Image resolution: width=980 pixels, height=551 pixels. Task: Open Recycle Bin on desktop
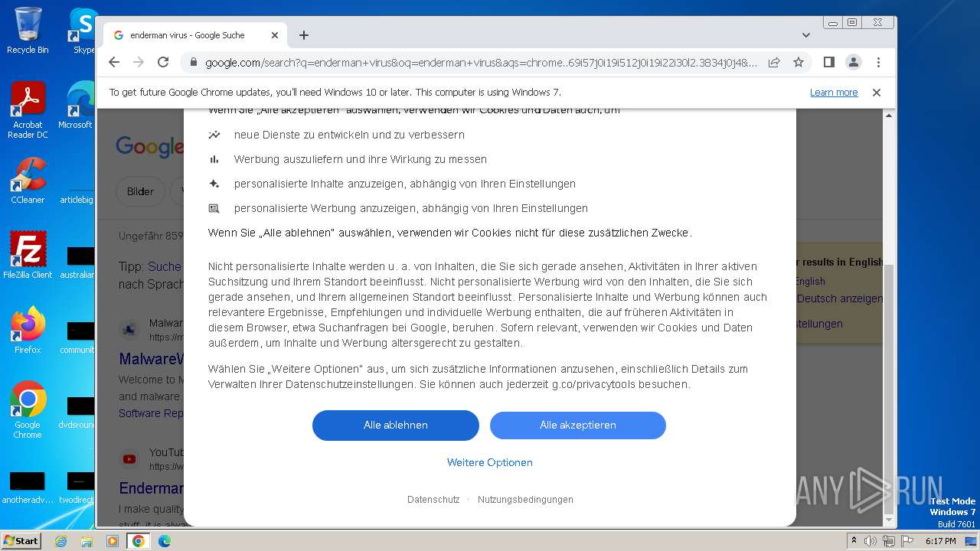(28, 31)
